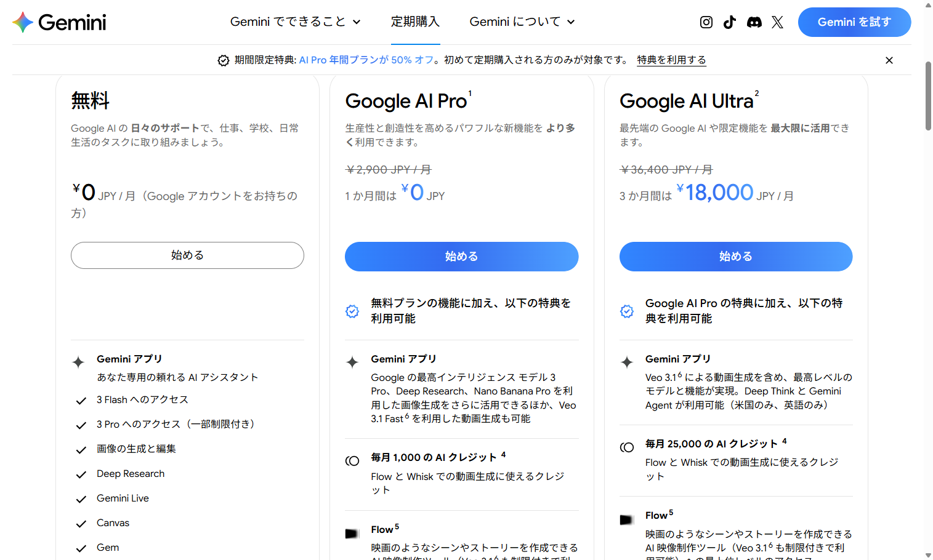Screen dimensions: 933x560
Task: Expand the Gemini でできること dropdown
Action: [x=295, y=22]
